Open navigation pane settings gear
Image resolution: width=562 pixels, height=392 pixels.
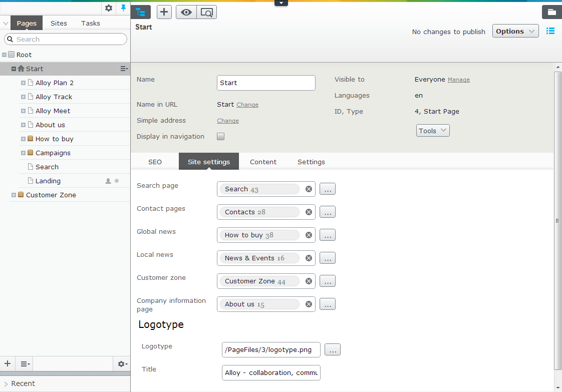109,8
